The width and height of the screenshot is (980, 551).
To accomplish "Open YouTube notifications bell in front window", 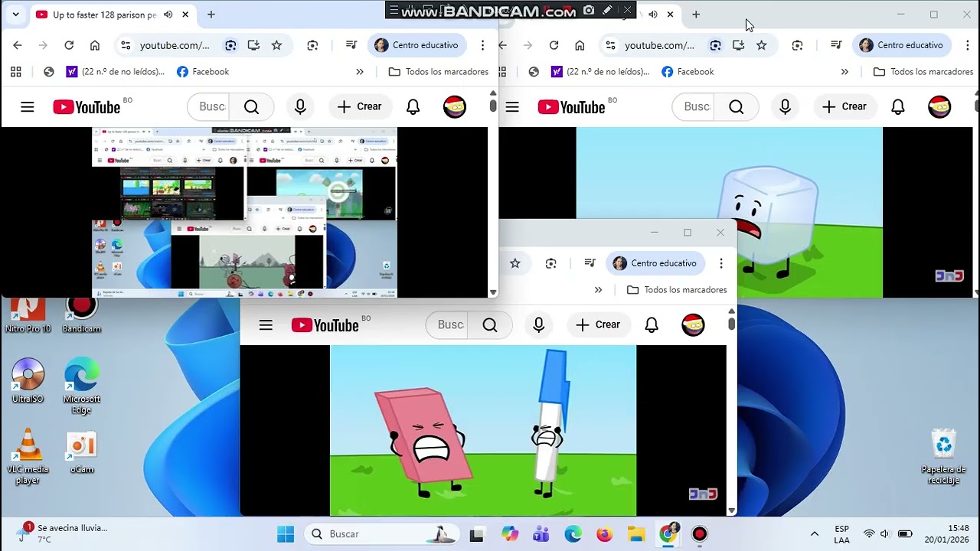I will point(652,325).
